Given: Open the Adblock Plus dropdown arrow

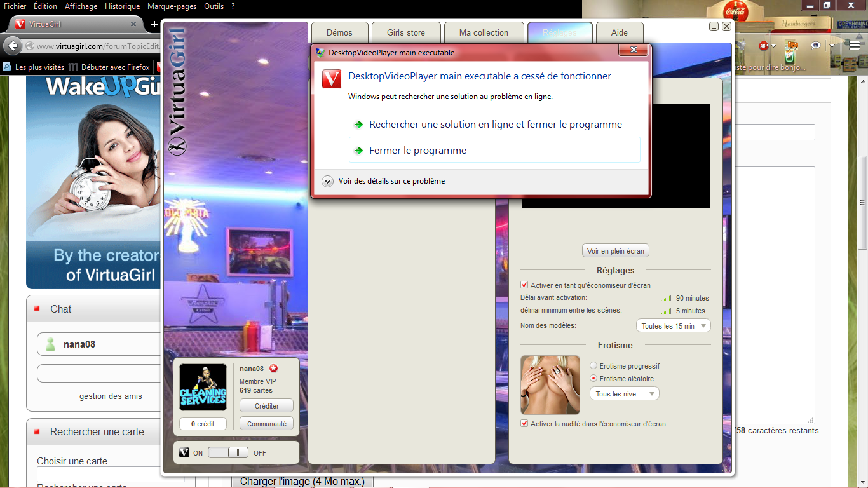Looking at the screenshot, I should click(773, 46).
